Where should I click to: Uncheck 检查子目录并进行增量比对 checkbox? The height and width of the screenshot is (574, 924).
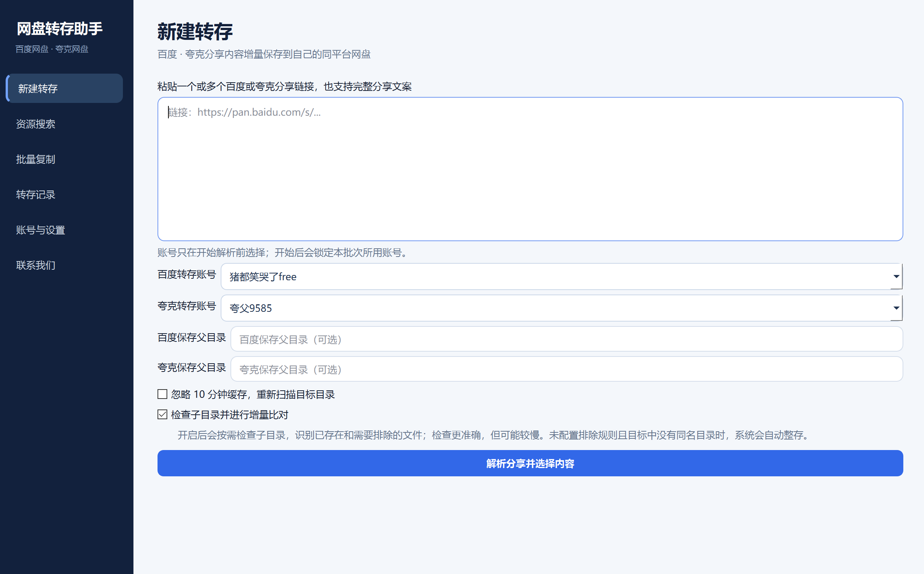[162, 414]
